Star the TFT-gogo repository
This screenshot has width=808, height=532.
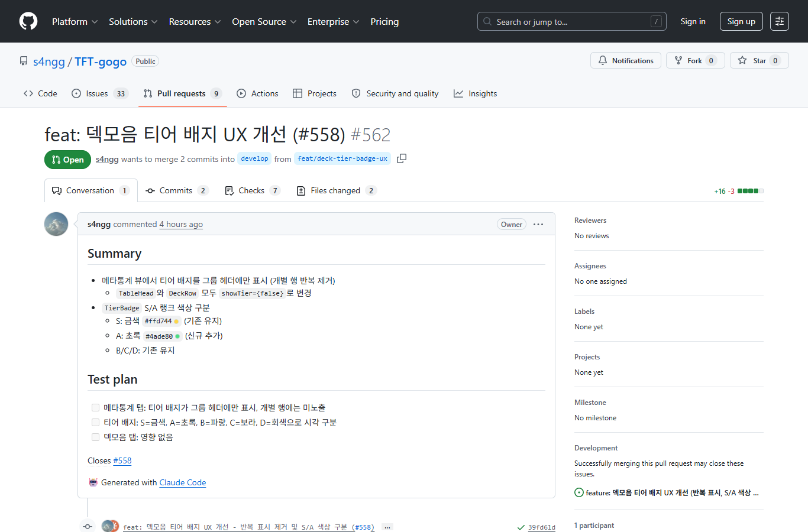click(x=759, y=60)
